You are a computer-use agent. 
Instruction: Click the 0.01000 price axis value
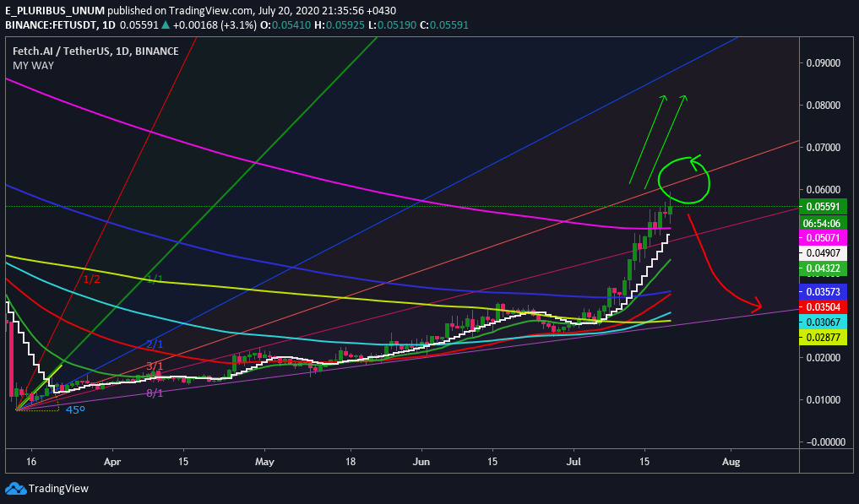[x=824, y=399]
